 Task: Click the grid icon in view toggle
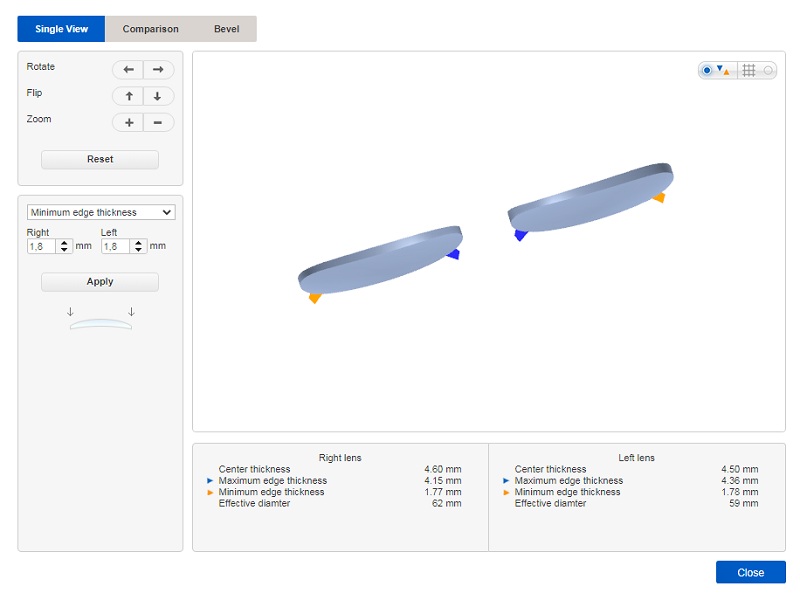point(748,70)
